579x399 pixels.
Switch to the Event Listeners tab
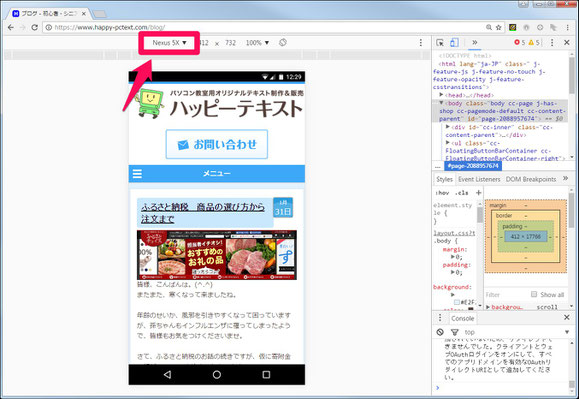tap(479, 179)
